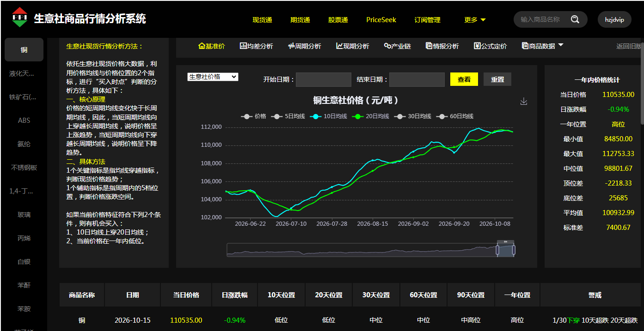Toggle the 5日均线 legend series
Image resolution: width=644 pixels, height=331 pixels.
coord(288,116)
